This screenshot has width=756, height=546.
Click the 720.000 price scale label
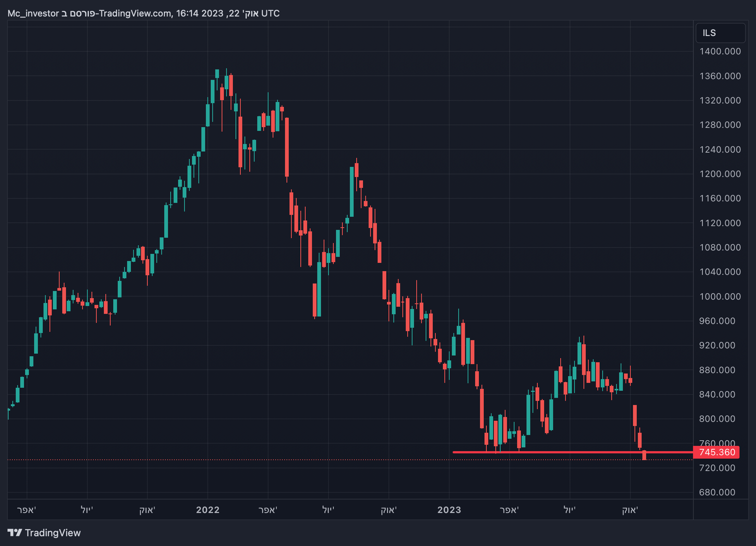pyautogui.click(x=717, y=468)
